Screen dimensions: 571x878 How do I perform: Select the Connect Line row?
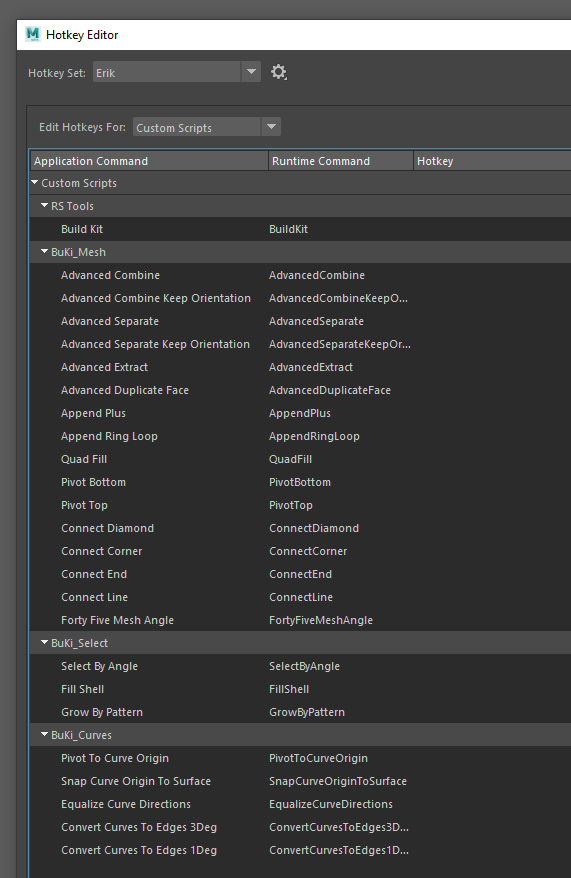click(301, 597)
